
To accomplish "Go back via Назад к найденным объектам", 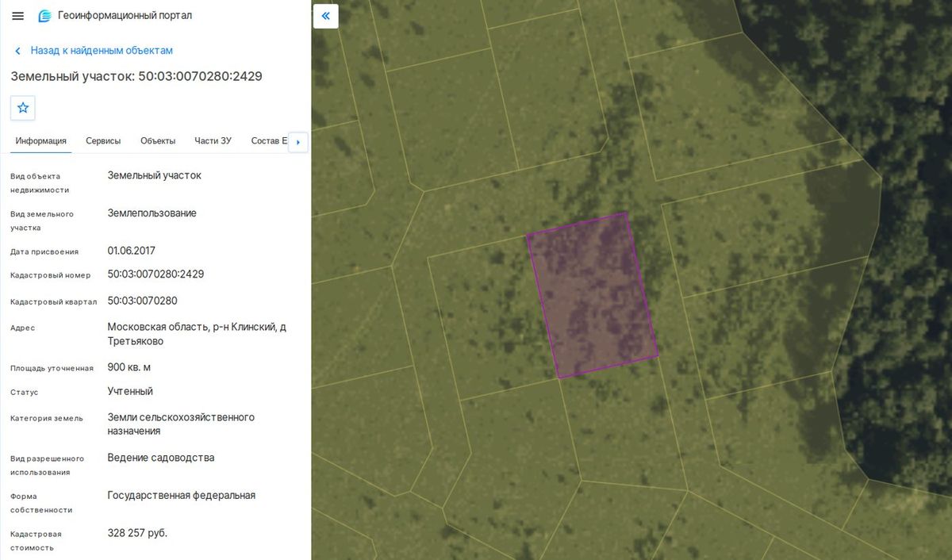I will click(x=102, y=51).
